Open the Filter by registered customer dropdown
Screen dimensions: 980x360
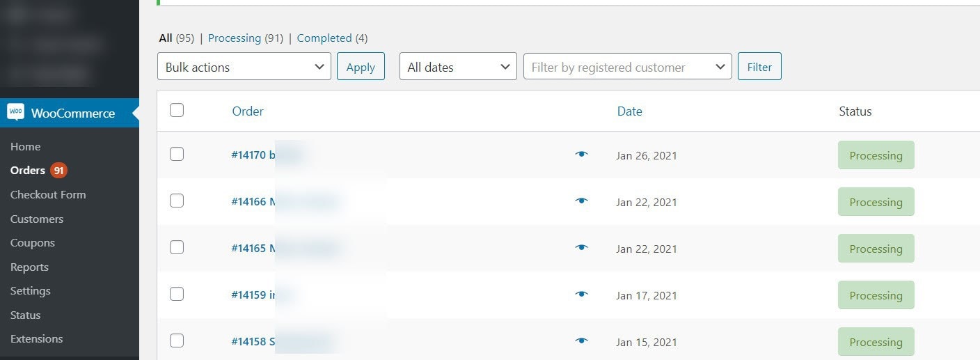[627, 67]
